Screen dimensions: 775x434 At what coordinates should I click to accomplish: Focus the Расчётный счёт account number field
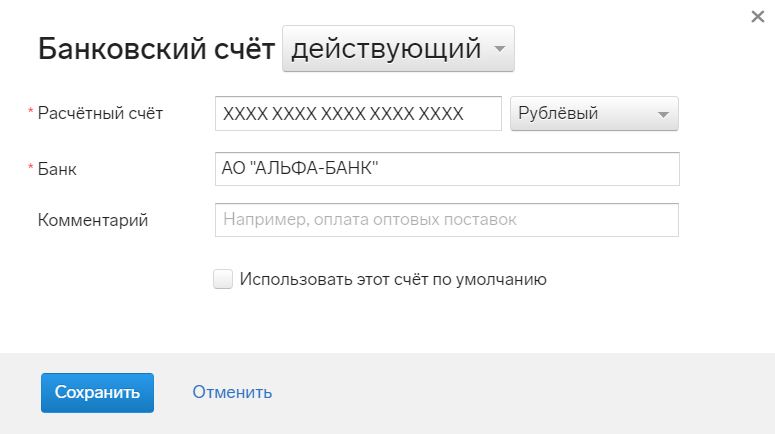click(x=358, y=114)
